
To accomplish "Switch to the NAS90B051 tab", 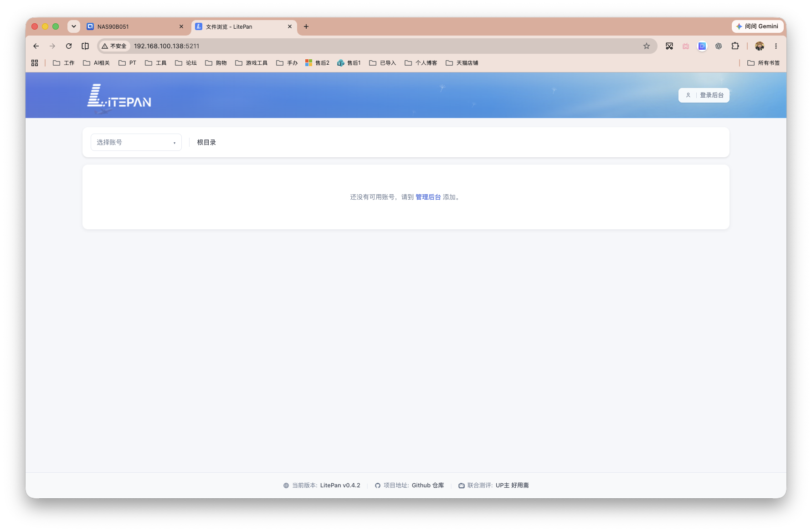I will point(135,26).
